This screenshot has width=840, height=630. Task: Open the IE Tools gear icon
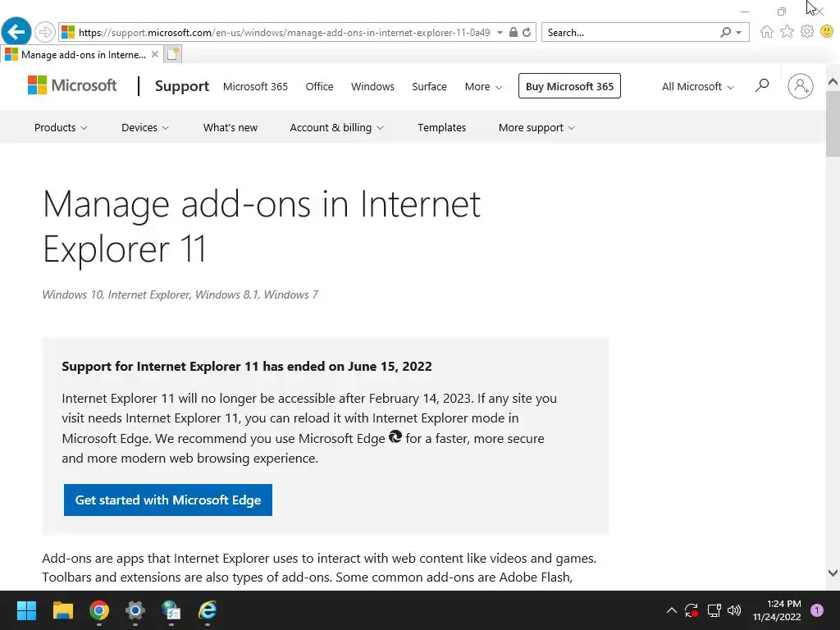coord(807,32)
